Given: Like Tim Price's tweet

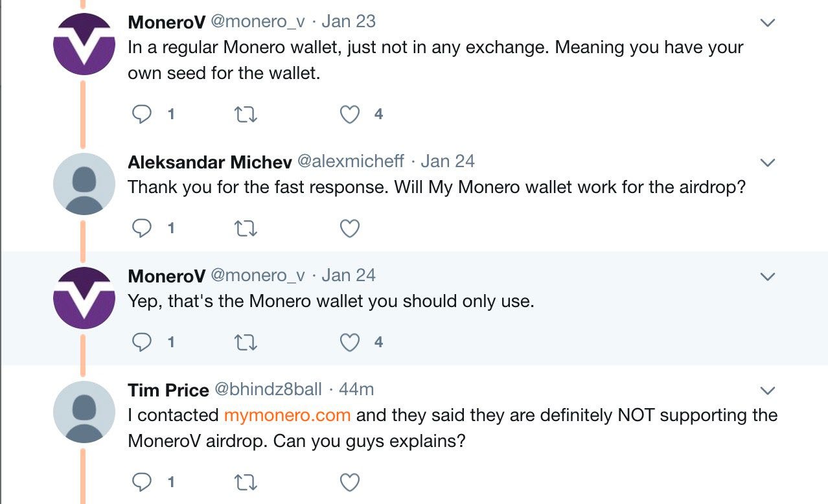Looking at the screenshot, I should click(350, 483).
